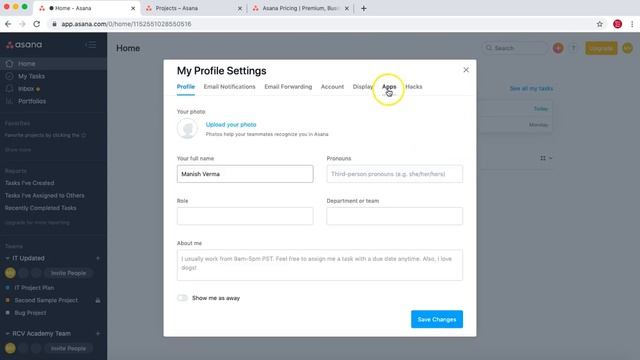Viewport: 640px width, 360px height.
Task: Open a new browser tab
Action: coord(364,8)
